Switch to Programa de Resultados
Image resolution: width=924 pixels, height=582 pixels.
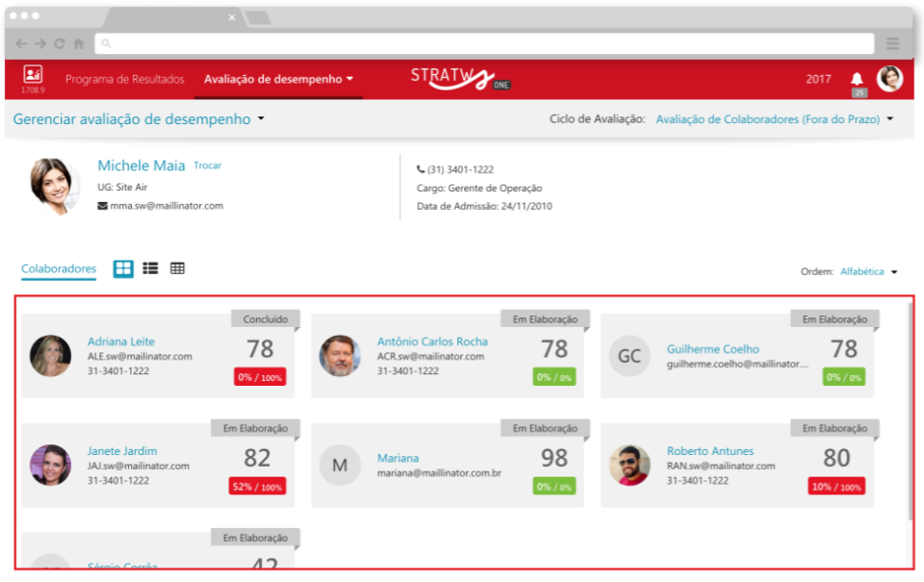tap(125, 79)
